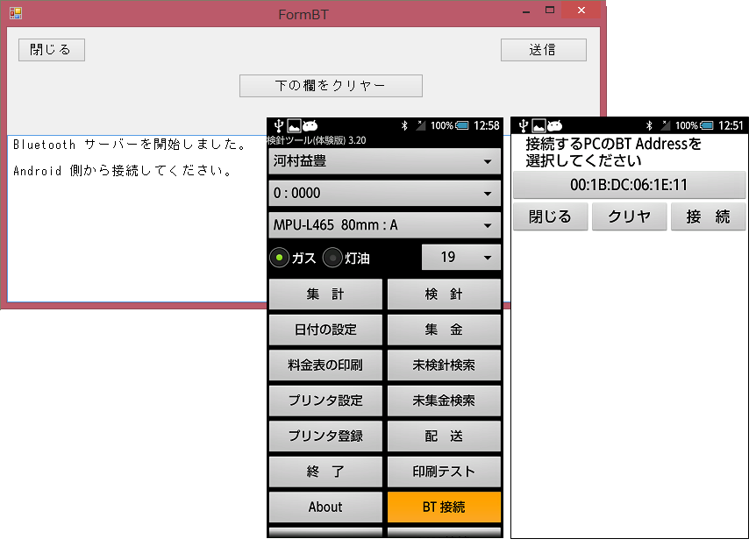Screen dimensions: 756x546
Task: Click the Bluetooth サーバーを開始しました。 line
Action: pos(130,145)
